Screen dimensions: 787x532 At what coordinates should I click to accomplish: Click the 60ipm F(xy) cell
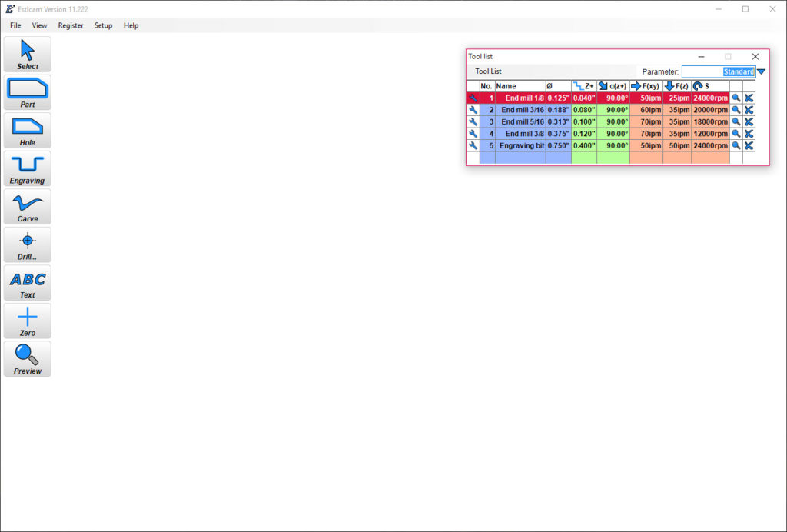coord(646,110)
